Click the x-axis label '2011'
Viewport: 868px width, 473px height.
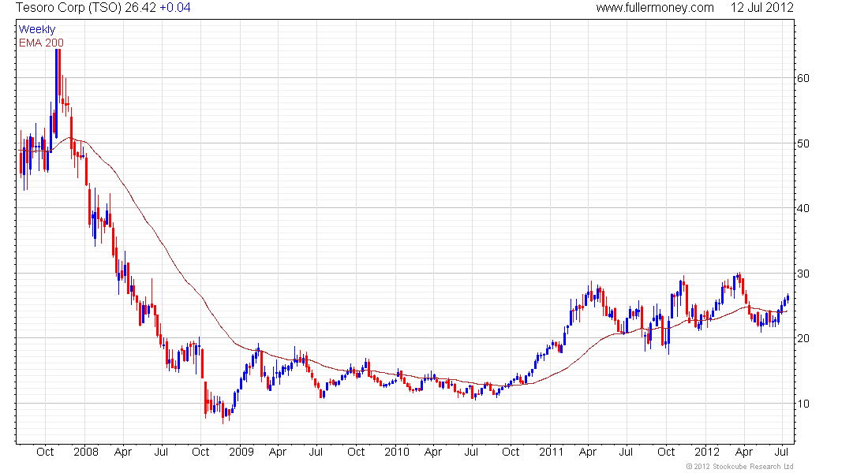[552, 452]
